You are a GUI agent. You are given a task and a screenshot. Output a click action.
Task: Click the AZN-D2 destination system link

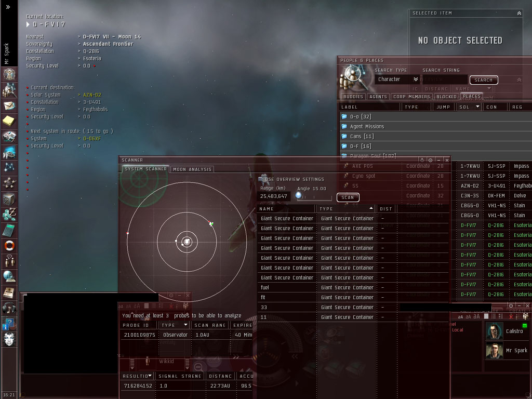coord(92,95)
